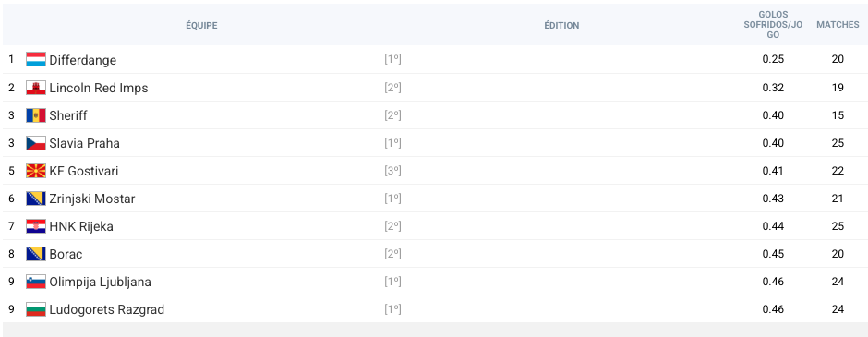Click the Czech flag beside Slavia Praha
The width and height of the screenshot is (868, 337).
coord(36,143)
